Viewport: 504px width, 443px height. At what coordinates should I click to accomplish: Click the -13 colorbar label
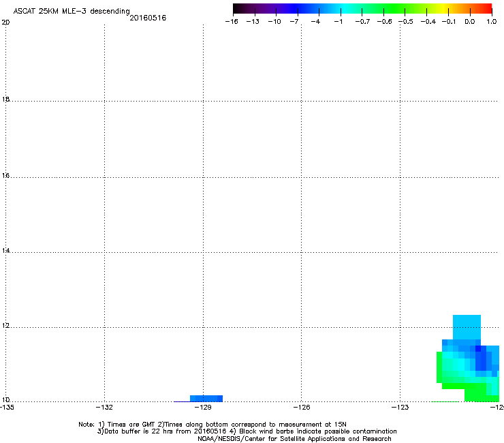click(x=253, y=22)
